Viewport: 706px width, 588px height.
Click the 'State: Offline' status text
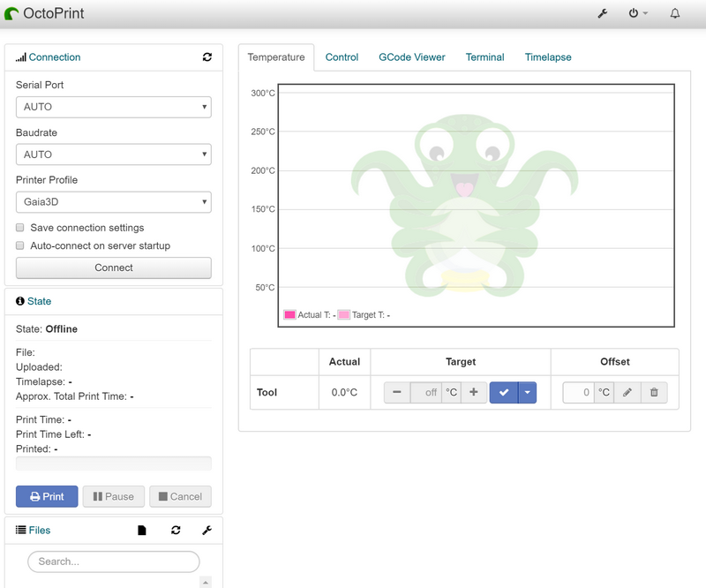(x=47, y=329)
